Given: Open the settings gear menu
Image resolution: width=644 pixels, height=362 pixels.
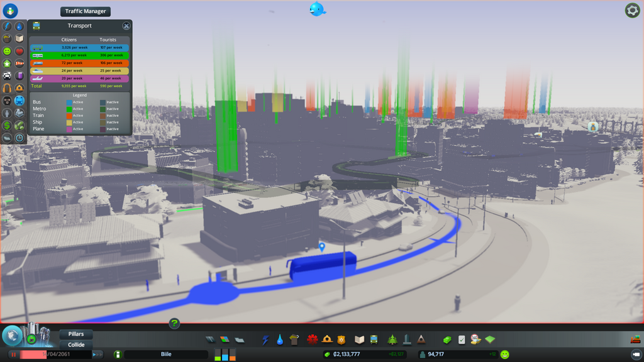Looking at the screenshot, I should 632,10.
